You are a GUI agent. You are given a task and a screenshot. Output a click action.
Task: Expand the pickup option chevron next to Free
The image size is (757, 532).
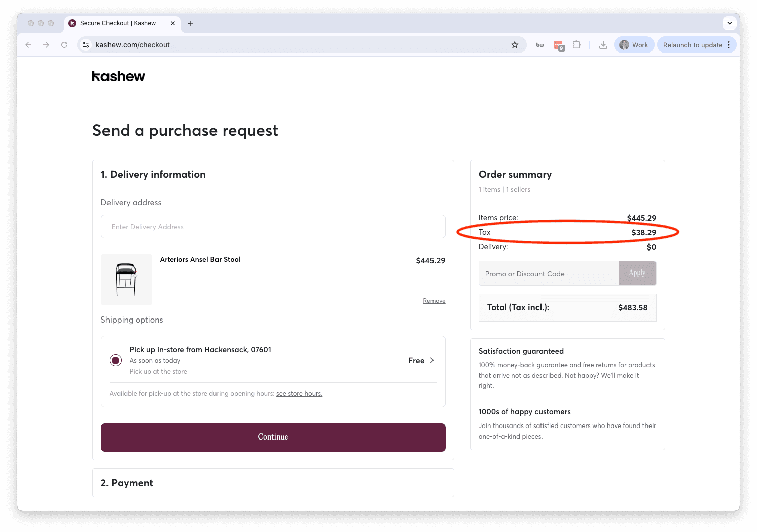point(432,360)
